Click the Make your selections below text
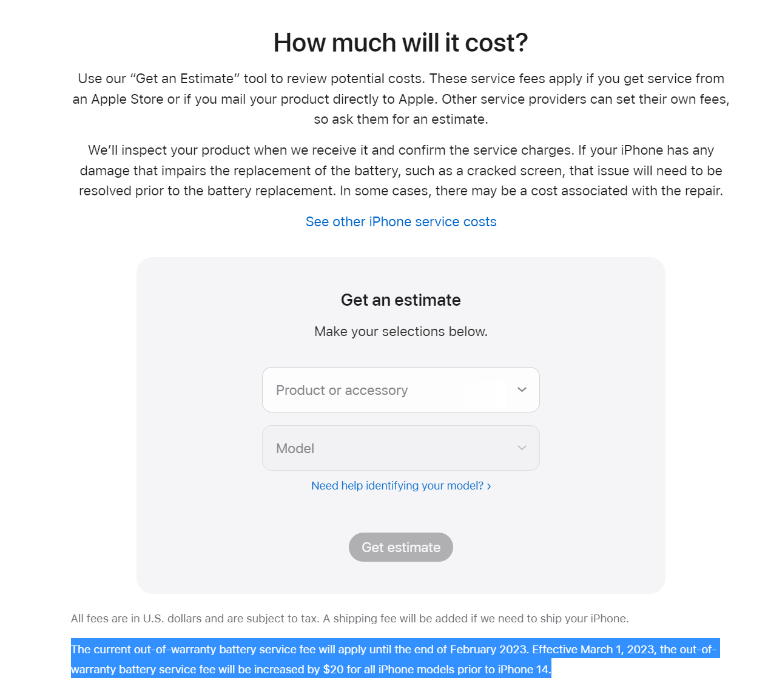 click(400, 332)
